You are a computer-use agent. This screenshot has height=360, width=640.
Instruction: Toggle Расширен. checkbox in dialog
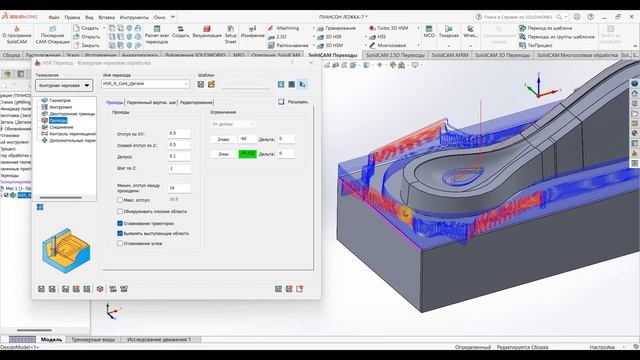tap(281, 102)
